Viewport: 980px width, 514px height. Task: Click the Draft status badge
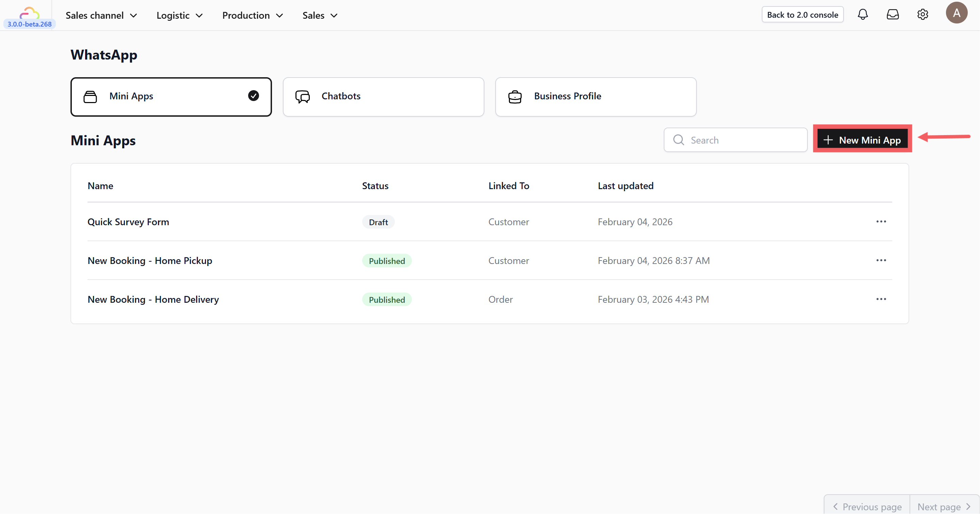click(x=378, y=222)
